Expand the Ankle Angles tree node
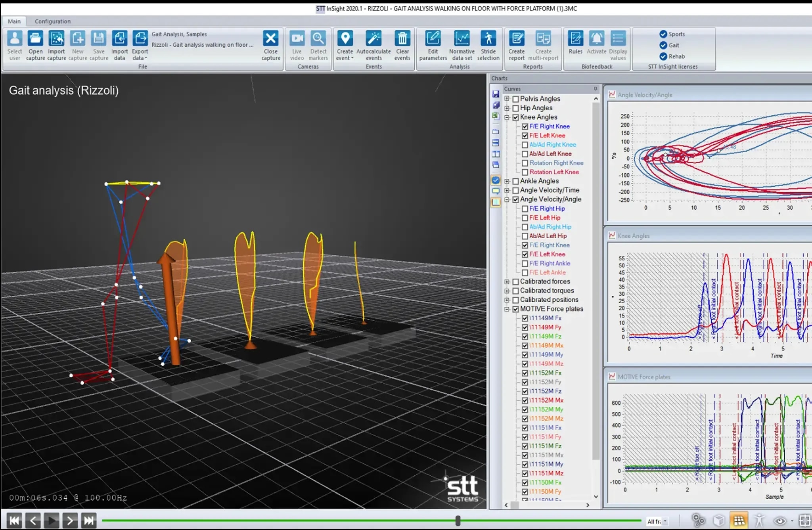Viewport: 812px width, 530px height. coord(507,181)
